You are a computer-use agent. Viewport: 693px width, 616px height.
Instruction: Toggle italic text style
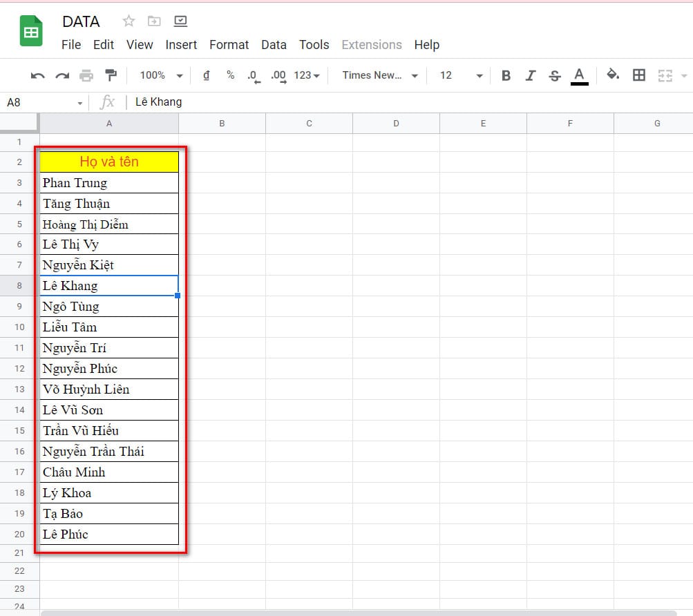(x=530, y=75)
